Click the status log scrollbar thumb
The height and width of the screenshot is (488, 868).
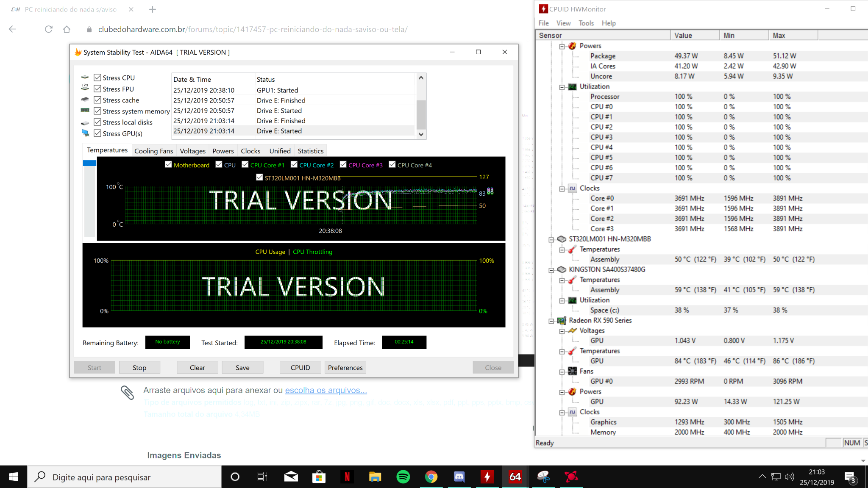(x=421, y=114)
